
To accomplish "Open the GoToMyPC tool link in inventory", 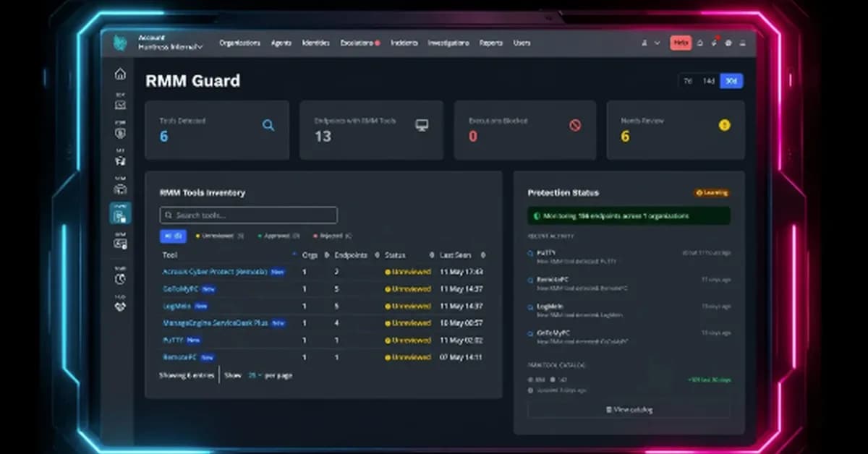I will click(x=180, y=288).
